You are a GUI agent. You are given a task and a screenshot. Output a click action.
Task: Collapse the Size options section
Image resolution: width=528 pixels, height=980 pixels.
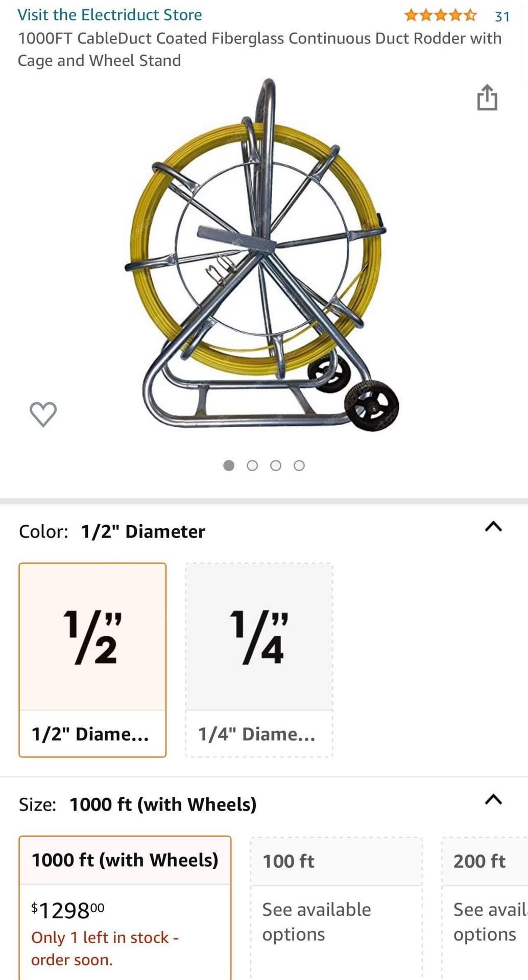click(x=493, y=800)
